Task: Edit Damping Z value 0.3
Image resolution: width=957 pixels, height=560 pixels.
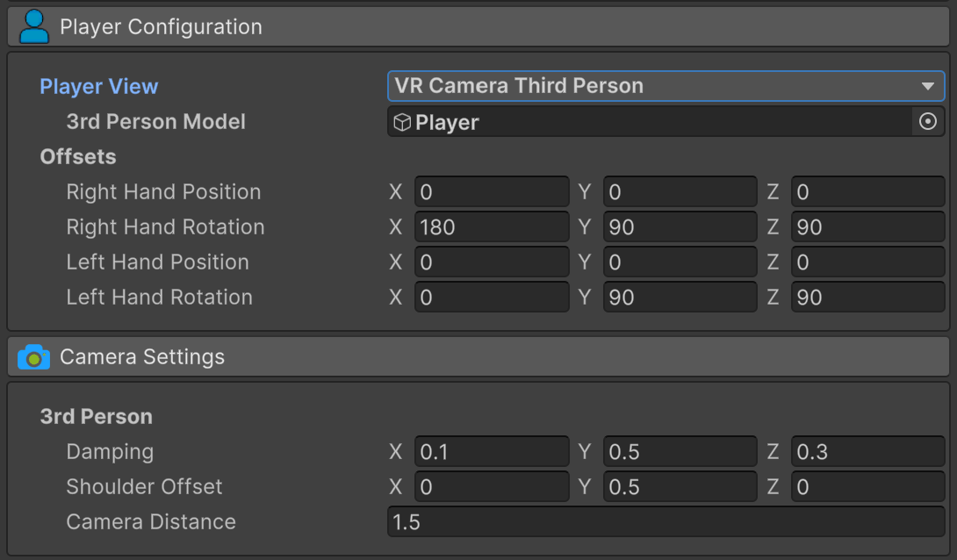Action: (x=867, y=452)
